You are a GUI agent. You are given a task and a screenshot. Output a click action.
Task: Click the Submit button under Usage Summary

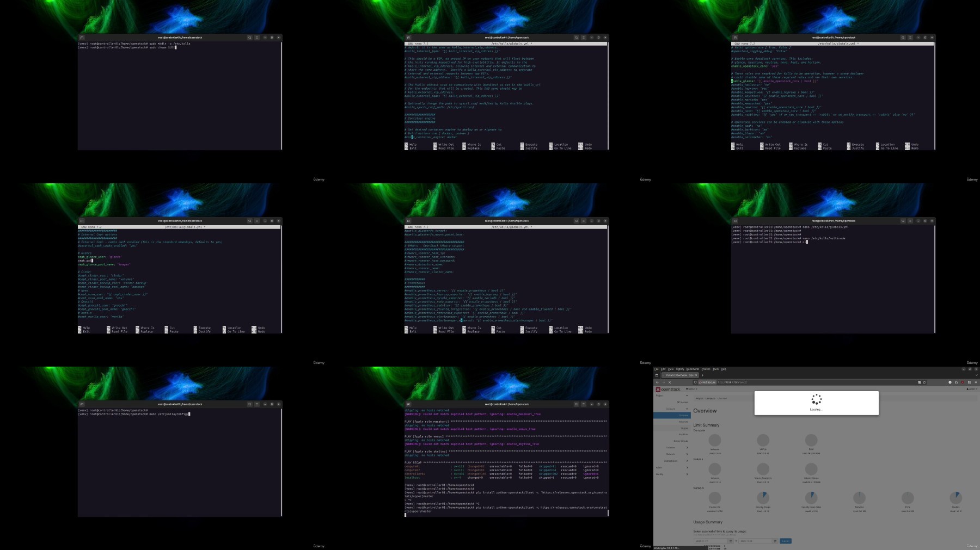click(x=785, y=541)
